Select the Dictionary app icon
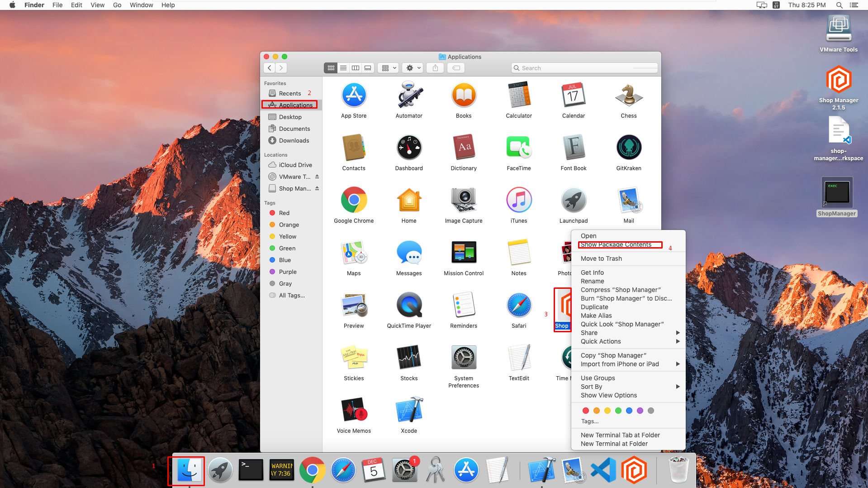Image resolution: width=868 pixels, height=488 pixels. pos(464,148)
